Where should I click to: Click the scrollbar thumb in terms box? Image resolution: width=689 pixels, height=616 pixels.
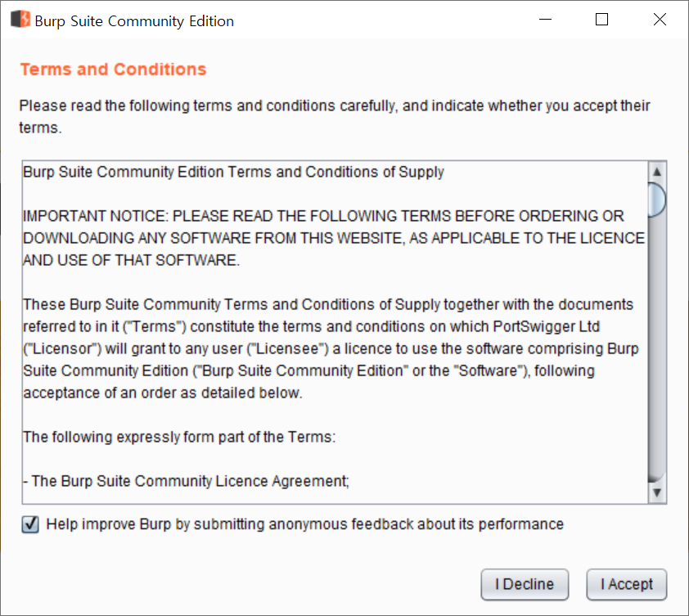[657, 200]
